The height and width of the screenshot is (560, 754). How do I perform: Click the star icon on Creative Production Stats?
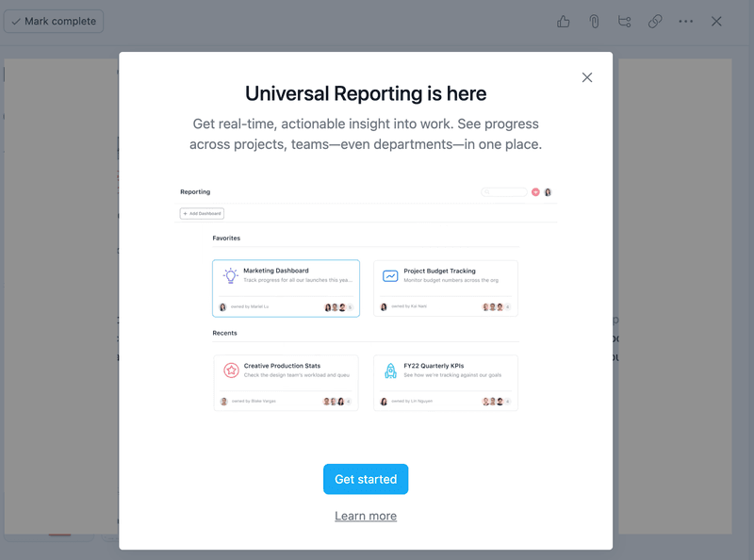[230, 370]
